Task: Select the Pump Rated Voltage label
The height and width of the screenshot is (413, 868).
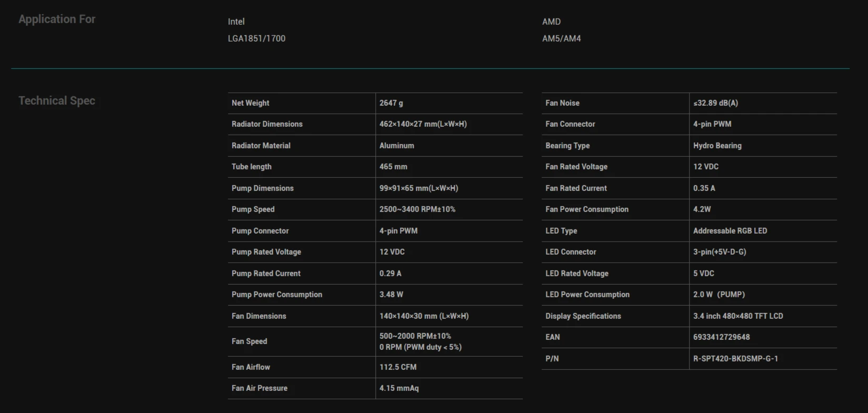Action: pos(266,252)
